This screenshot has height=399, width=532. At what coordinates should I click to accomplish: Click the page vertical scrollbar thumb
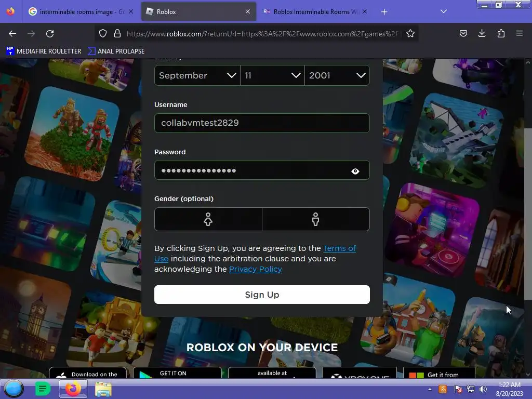click(528, 214)
